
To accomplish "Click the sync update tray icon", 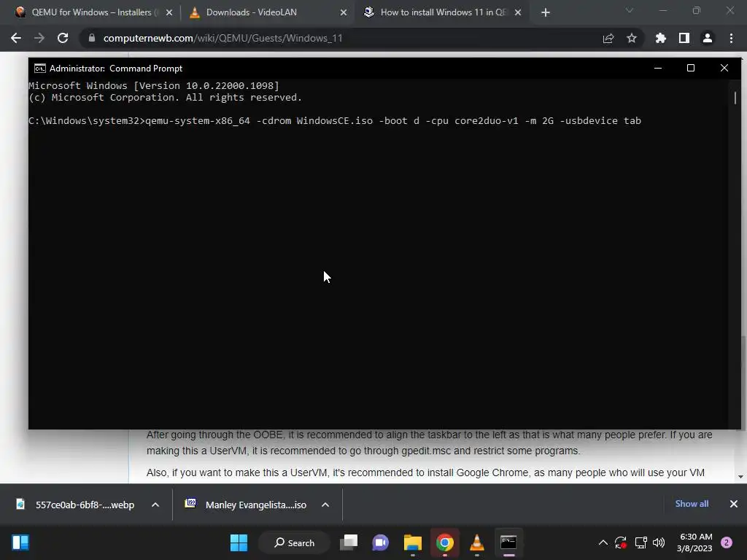I will (621, 542).
